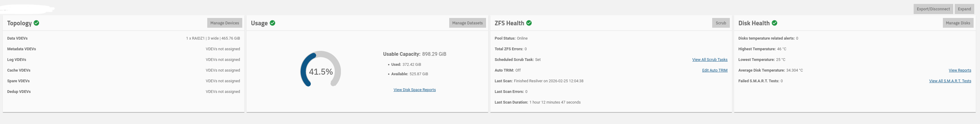Click the Manage Datasets button
Viewport: 980px width, 124px height.
tap(467, 23)
